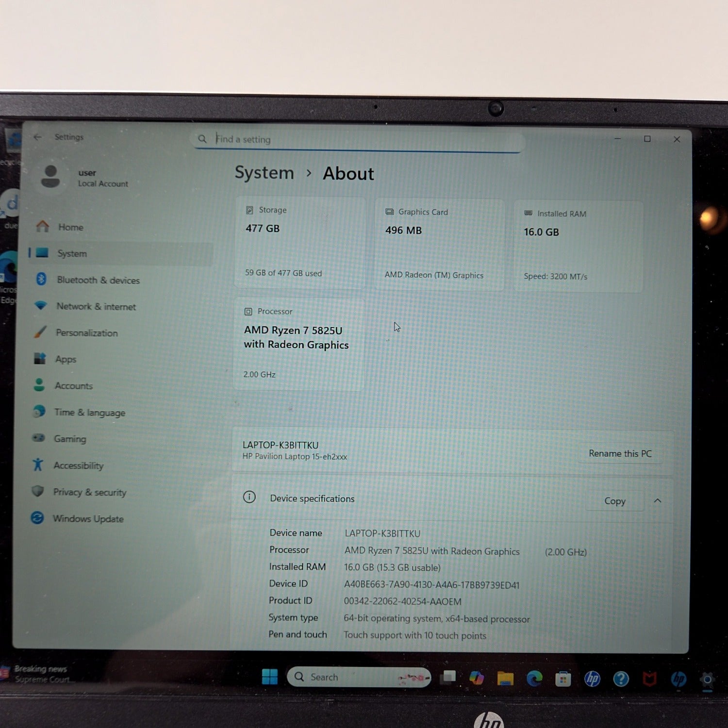This screenshot has width=728, height=728.
Task: Open Copilot from the taskbar
Action: pos(476,678)
